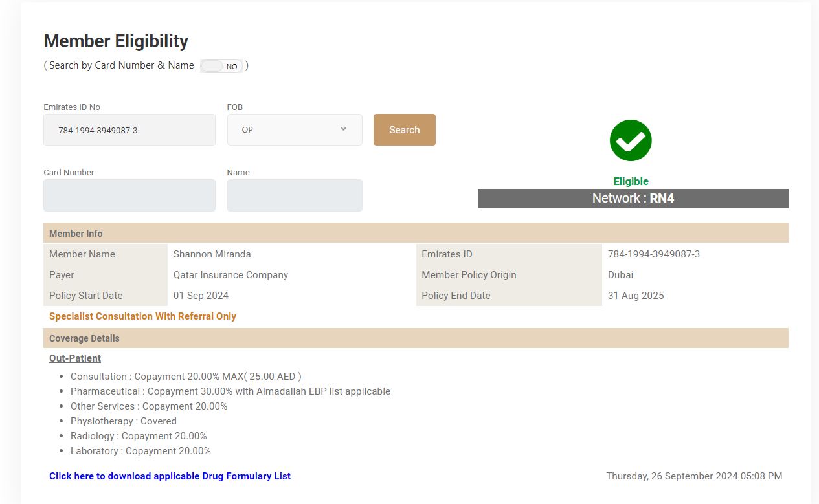
Task: Click the Consultation copayment list item
Action: [x=186, y=377]
